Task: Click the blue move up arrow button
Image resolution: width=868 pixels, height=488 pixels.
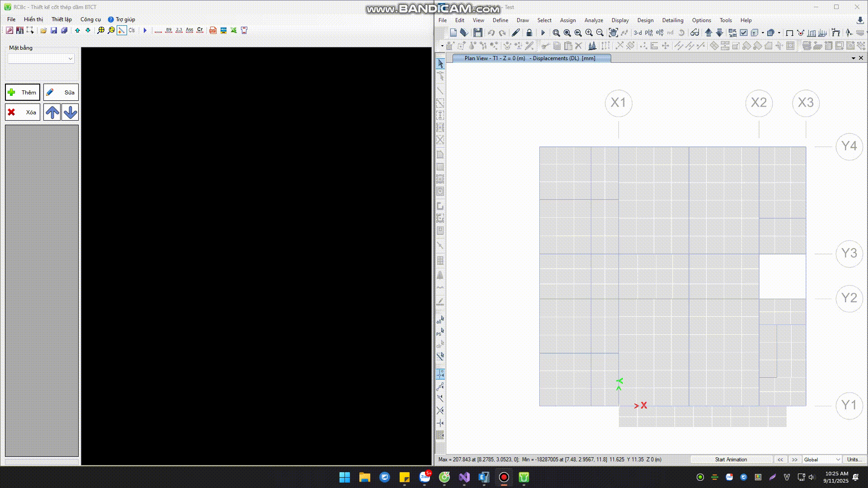Action: pos(52,112)
